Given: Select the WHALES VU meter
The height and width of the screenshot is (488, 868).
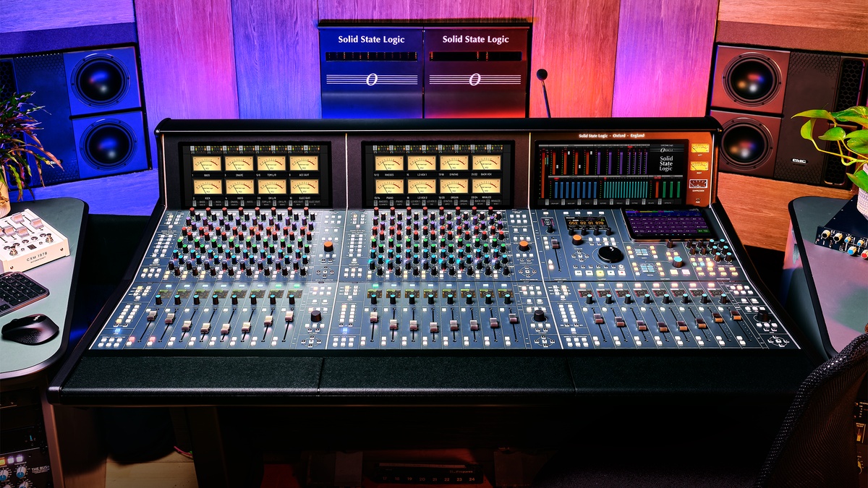Looking at the screenshot, I should coord(487,187).
